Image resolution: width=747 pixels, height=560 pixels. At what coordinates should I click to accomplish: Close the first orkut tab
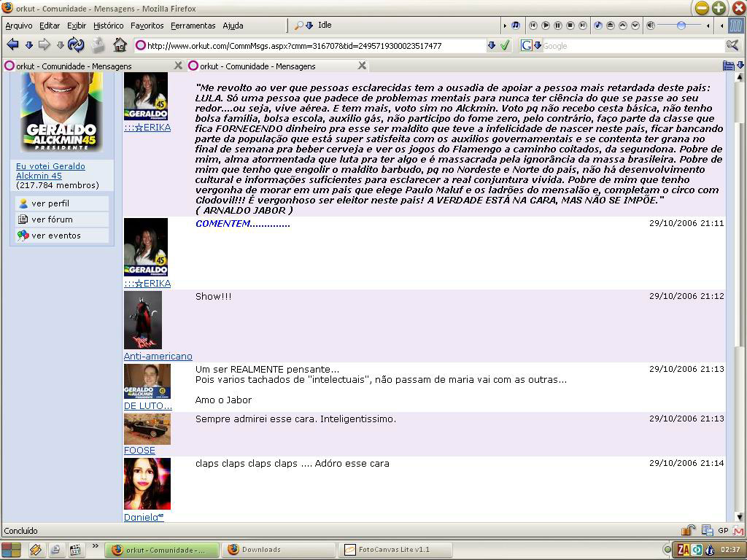coord(178,66)
